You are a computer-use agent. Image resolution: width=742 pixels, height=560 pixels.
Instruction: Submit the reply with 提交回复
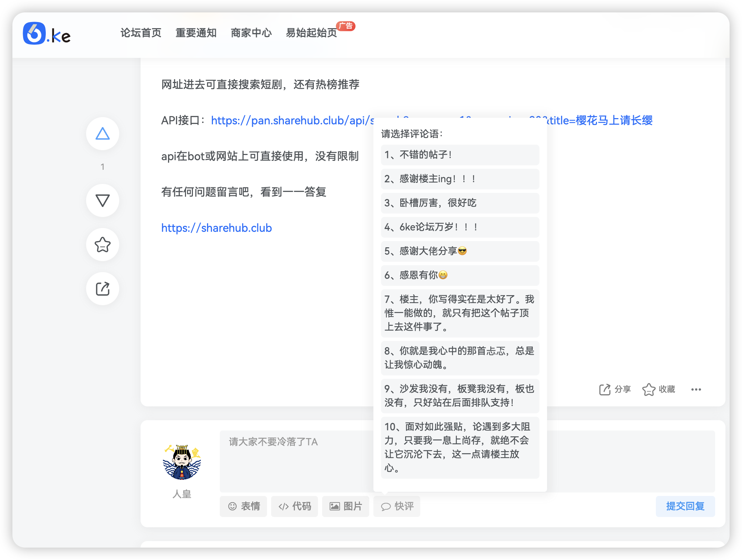pyautogui.click(x=685, y=506)
